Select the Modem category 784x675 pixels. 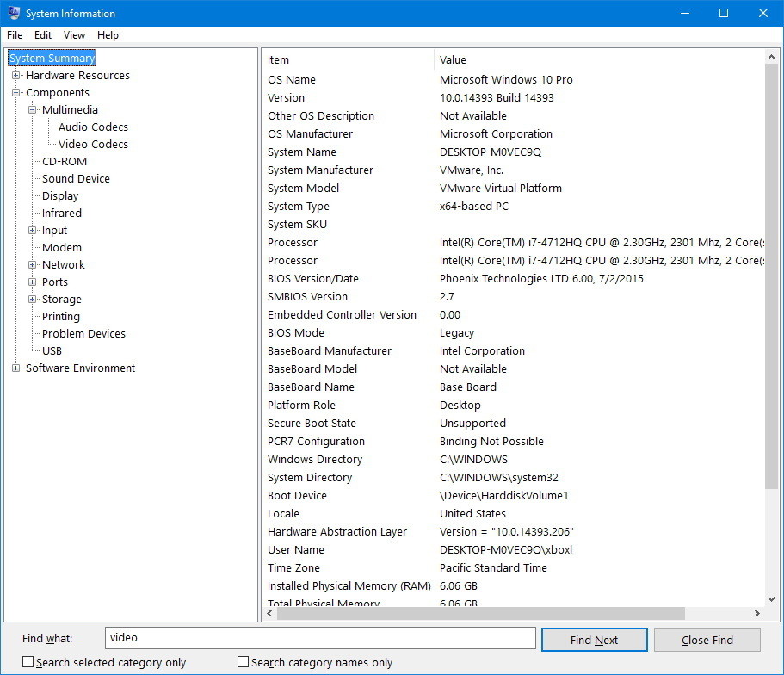61,248
